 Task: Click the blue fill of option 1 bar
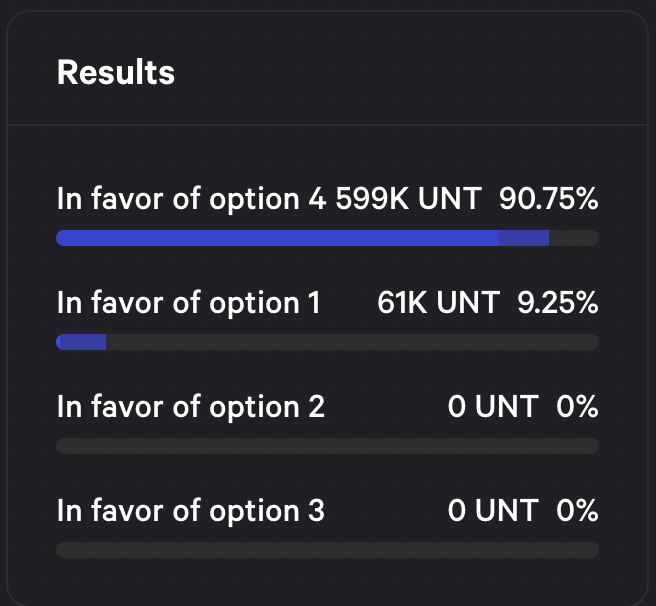pyautogui.click(x=81, y=342)
